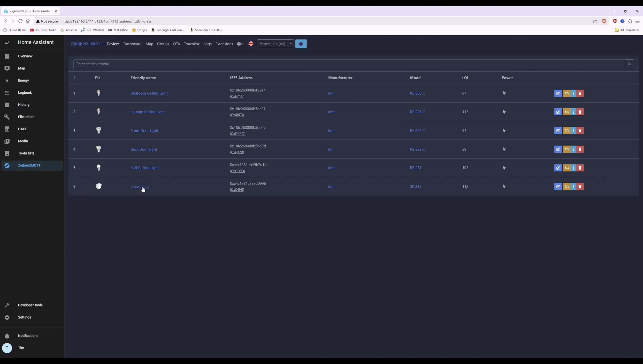Expand Permit join dropdown arrow
The image size is (643, 364).
pyautogui.click(x=291, y=44)
